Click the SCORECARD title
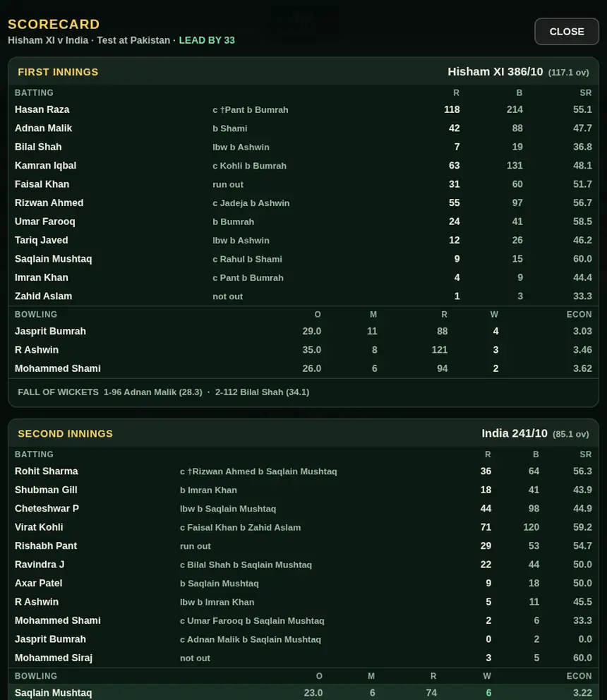The height and width of the screenshot is (700, 607). coord(54,24)
